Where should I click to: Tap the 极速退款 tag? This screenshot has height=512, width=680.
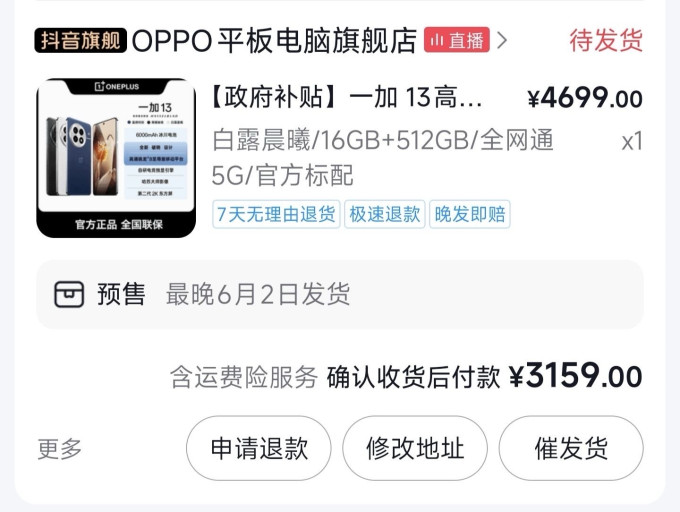point(385,214)
